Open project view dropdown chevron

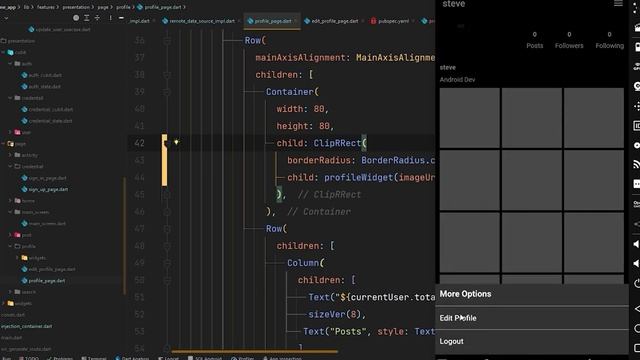pyautogui.click(x=6, y=18)
